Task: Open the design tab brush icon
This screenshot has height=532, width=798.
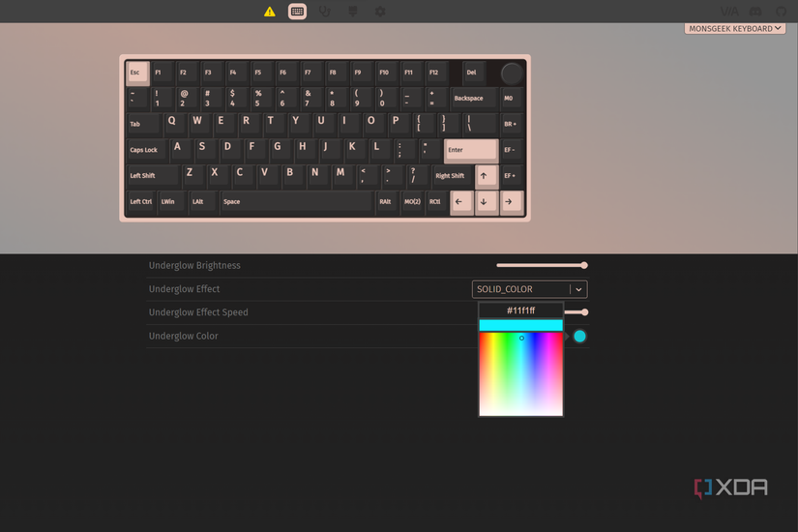Action: [353, 12]
